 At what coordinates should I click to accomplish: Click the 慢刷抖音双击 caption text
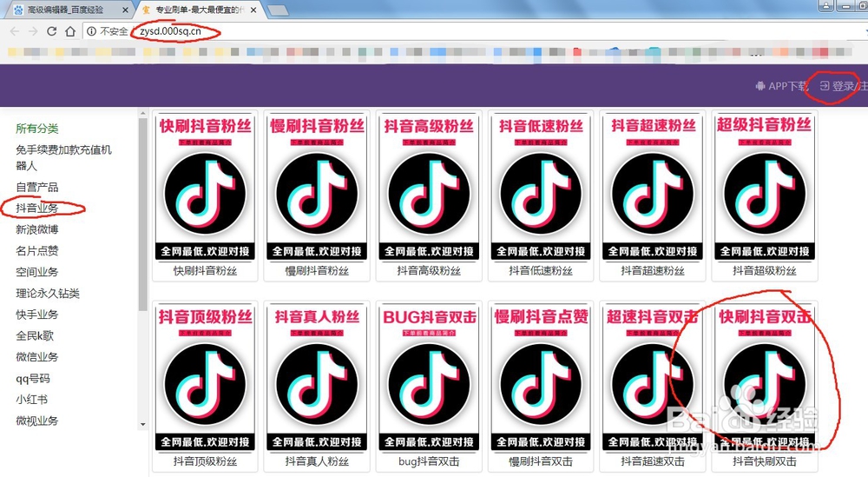(x=540, y=461)
